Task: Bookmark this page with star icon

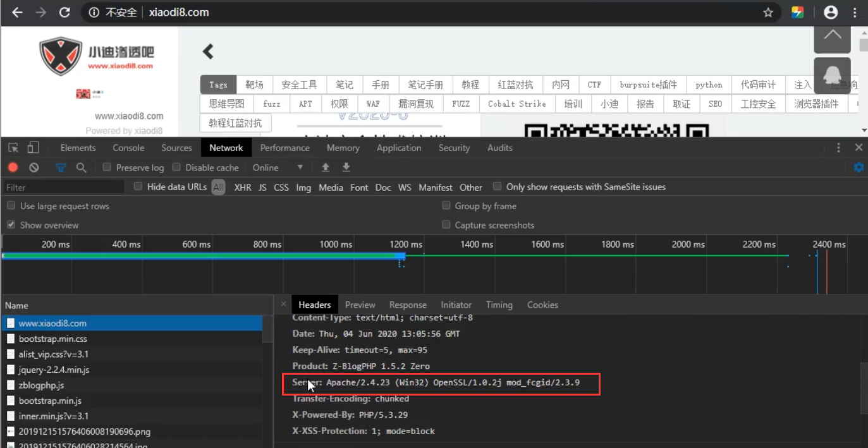Action: 768,13
